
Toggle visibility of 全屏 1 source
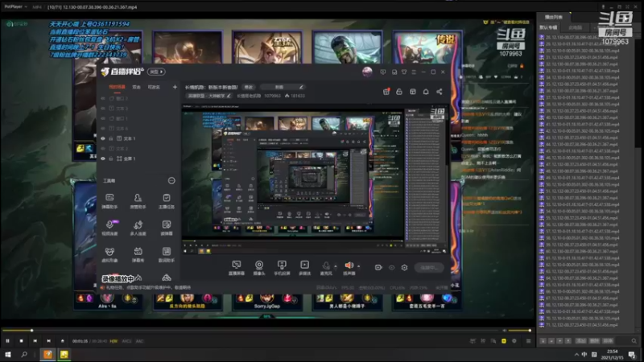click(103, 158)
